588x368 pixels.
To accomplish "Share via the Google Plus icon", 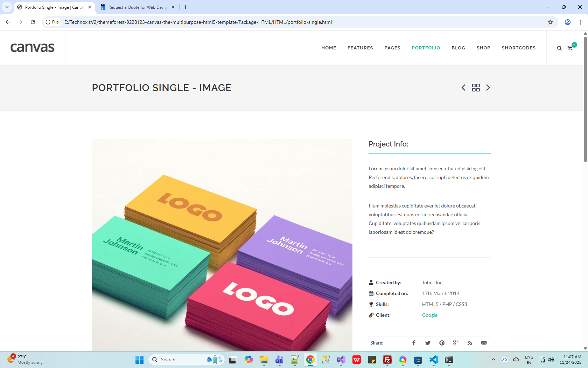I will click(x=456, y=343).
